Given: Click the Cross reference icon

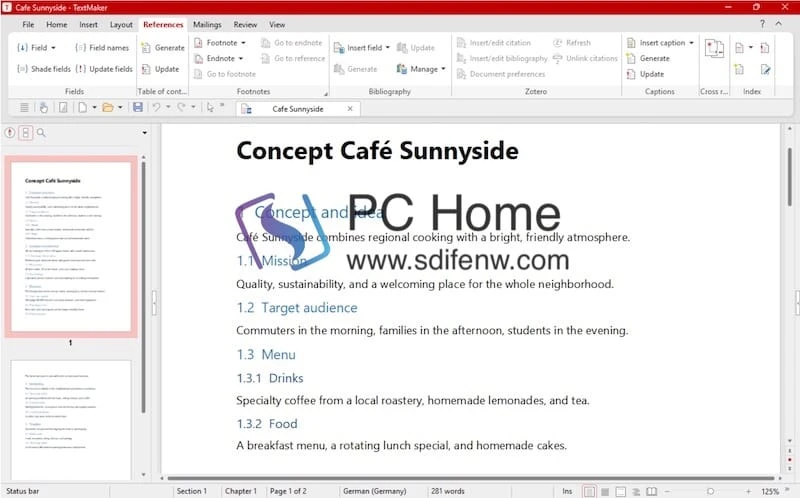Looking at the screenshot, I should [x=714, y=48].
